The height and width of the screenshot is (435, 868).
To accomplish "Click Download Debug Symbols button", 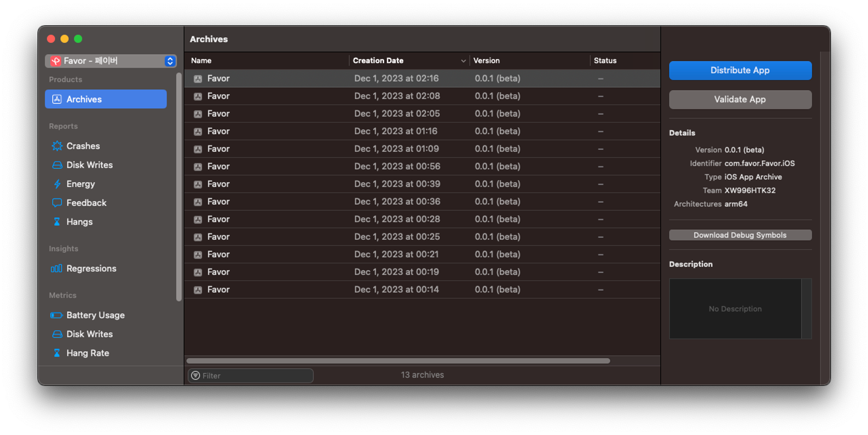I will (x=740, y=235).
